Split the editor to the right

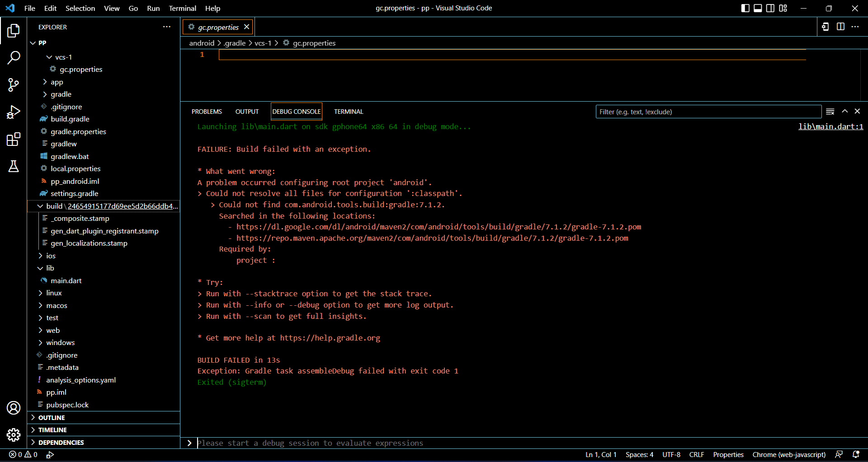pos(840,27)
